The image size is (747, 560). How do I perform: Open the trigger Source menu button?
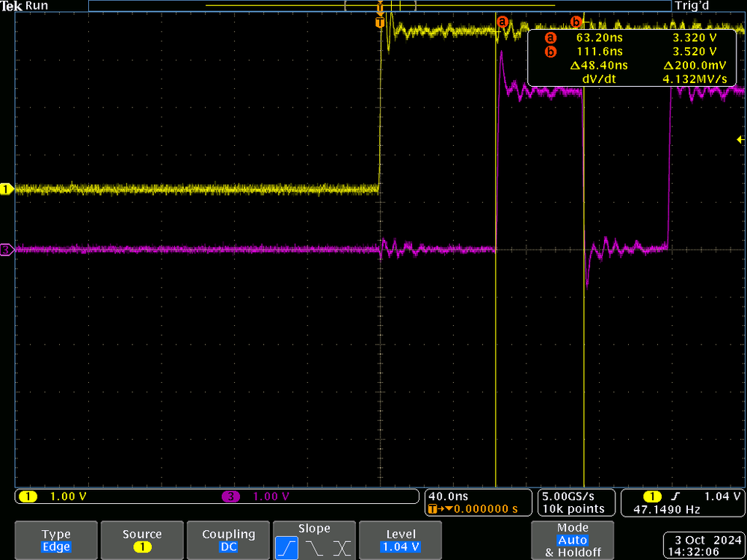(142, 540)
